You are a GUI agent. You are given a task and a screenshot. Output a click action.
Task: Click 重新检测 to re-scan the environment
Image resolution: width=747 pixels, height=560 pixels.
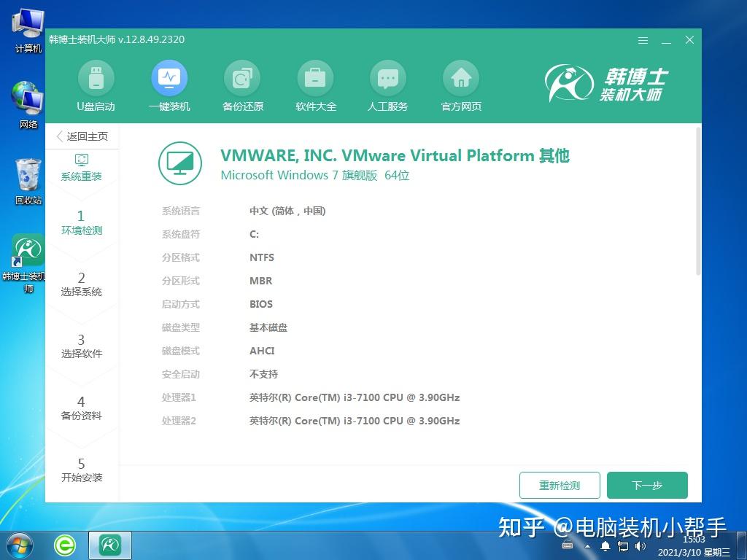click(560, 485)
